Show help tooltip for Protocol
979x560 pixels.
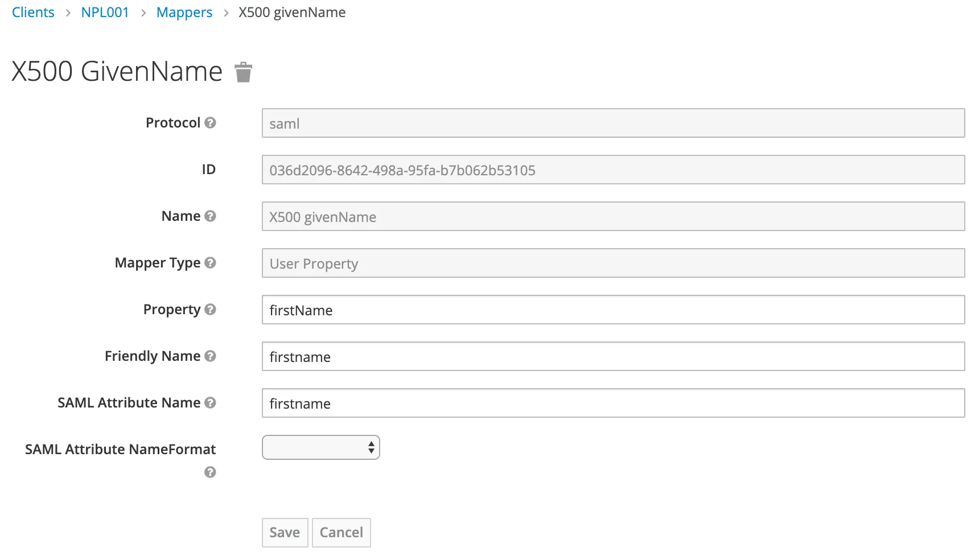[x=210, y=123]
